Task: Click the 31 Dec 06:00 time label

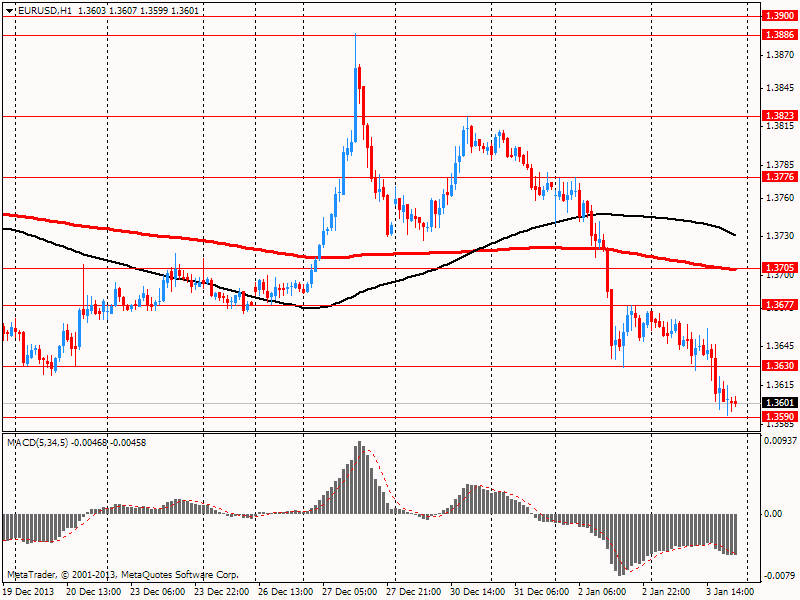Action: [x=542, y=592]
